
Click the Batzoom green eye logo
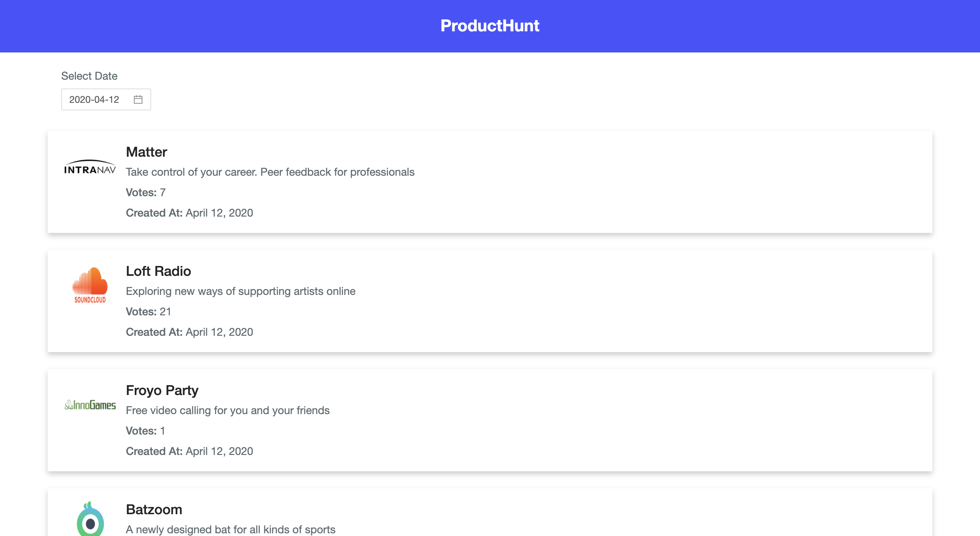[90, 519]
